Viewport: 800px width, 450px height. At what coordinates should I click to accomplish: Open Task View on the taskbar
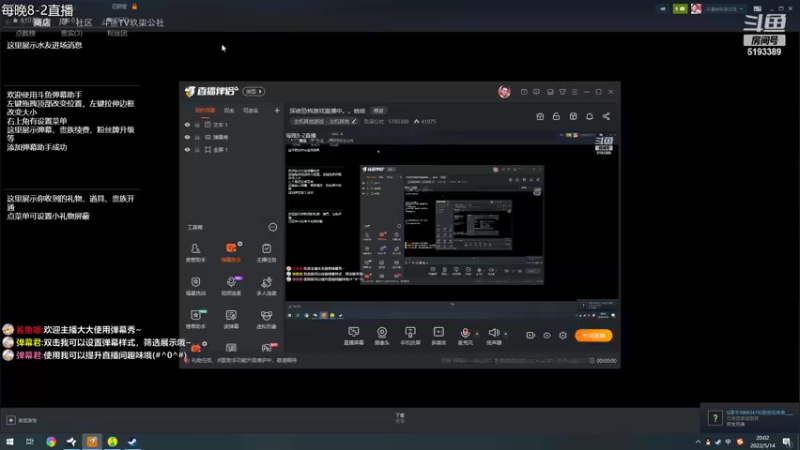[30, 442]
